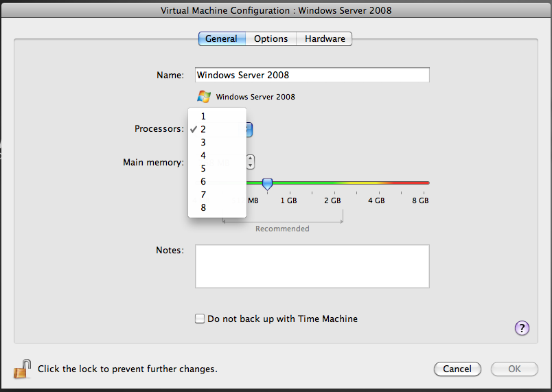Screen dimensions: 552x392
Task: Click the Main memory stepper arrows
Action: click(251, 162)
